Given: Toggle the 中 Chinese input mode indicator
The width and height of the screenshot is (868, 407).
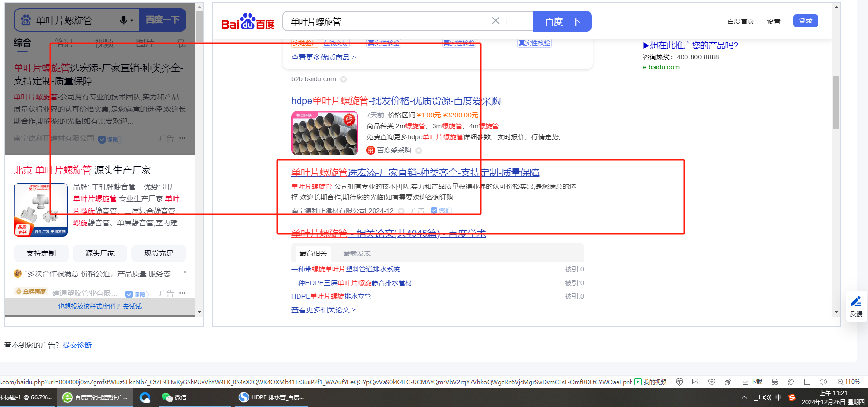Looking at the screenshot, I should click(779, 397).
